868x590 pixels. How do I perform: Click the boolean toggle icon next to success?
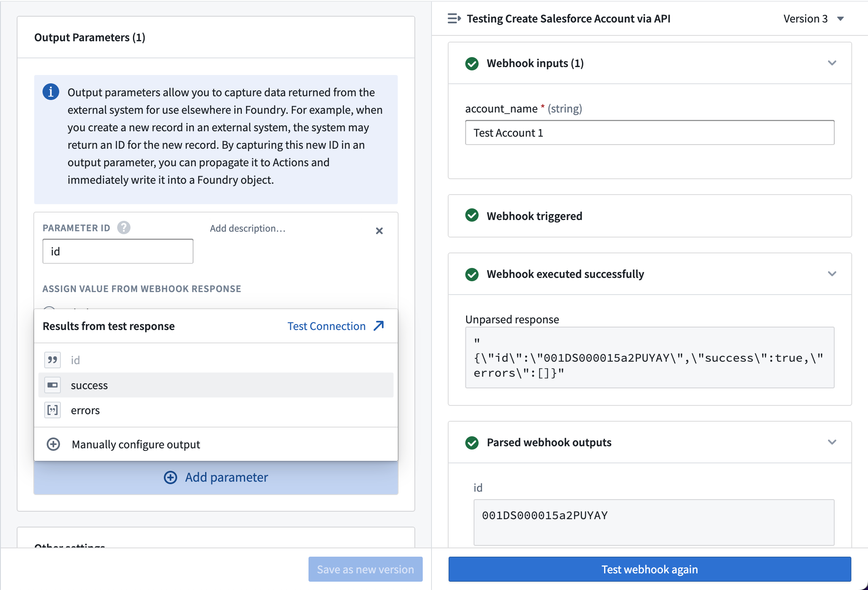(x=52, y=385)
